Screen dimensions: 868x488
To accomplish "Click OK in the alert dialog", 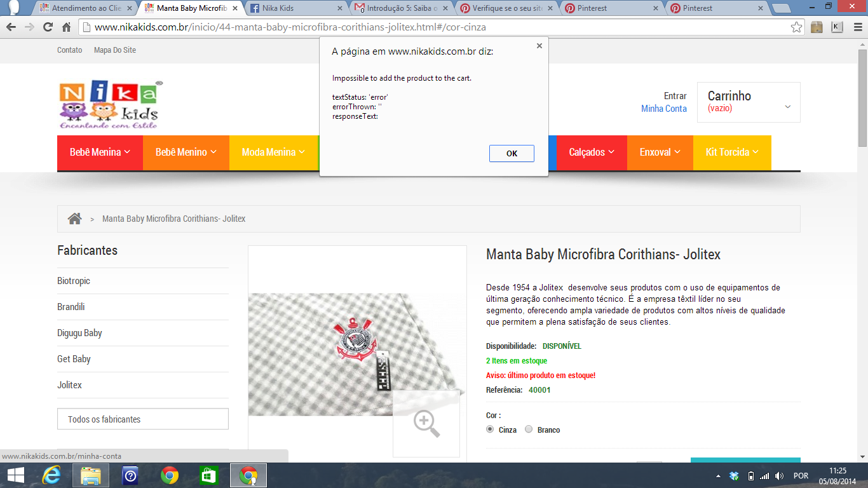I will pos(512,153).
